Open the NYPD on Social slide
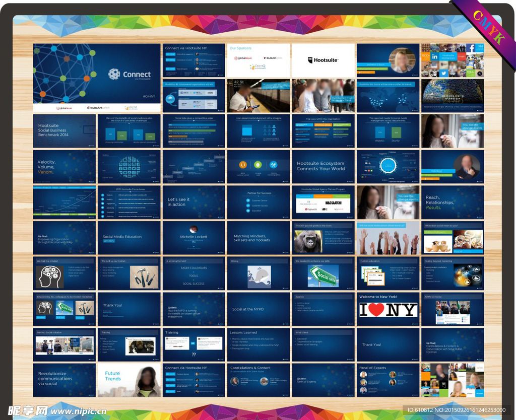 [x=453, y=309]
